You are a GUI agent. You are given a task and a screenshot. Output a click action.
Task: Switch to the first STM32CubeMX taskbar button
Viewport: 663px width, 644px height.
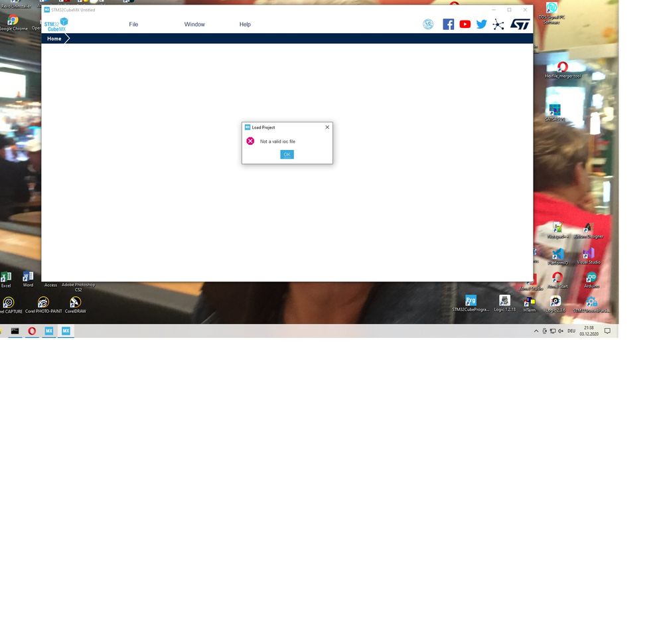[49, 331]
